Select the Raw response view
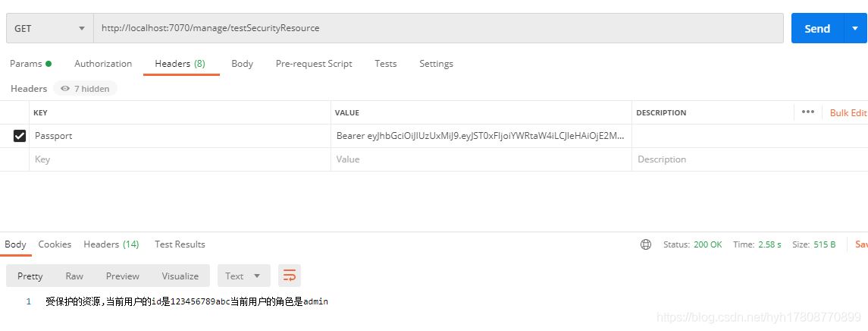The image size is (868, 331). click(74, 276)
